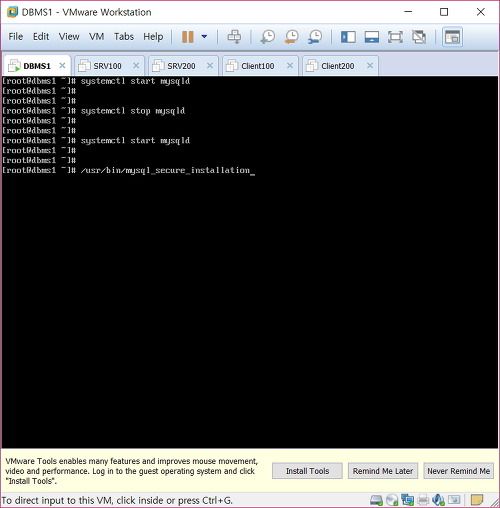Expand the power options dropdown arrow
This screenshot has height=508, width=500.
click(x=204, y=37)
